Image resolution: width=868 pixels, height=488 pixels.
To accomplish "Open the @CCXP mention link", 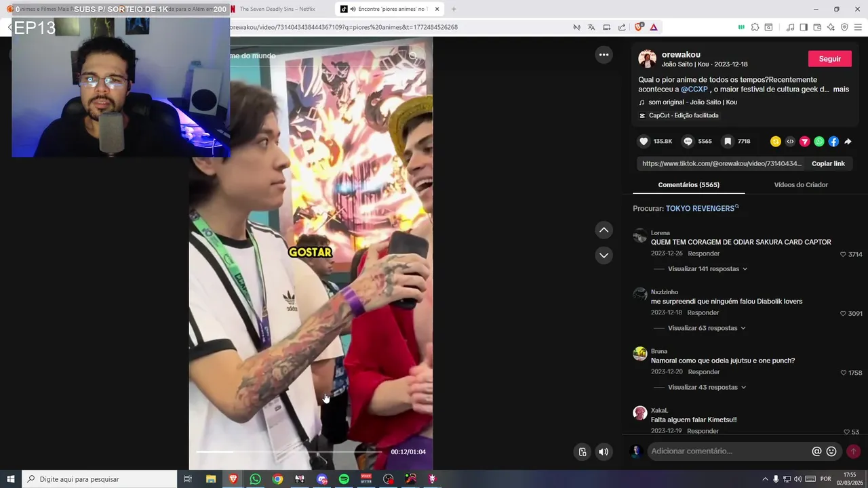I will (x=694, y=89).
